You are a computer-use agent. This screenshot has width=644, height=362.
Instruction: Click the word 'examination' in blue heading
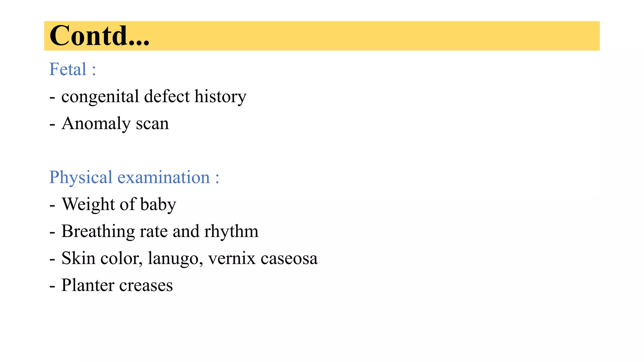[x=164, y=177]
